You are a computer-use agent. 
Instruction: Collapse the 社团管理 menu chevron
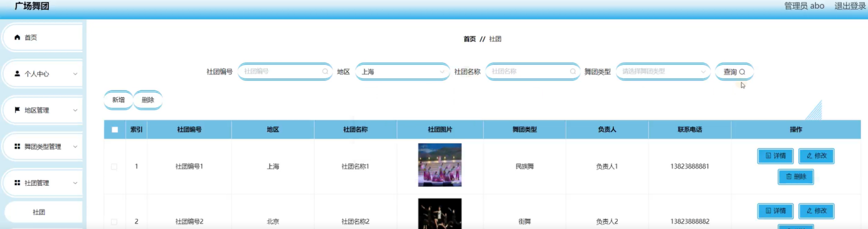[75, 183]
